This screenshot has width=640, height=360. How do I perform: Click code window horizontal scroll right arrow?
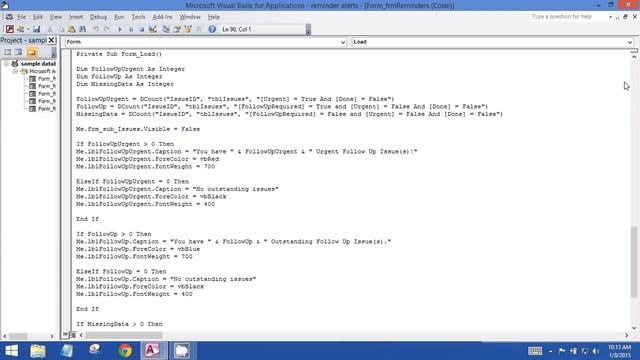627,335
